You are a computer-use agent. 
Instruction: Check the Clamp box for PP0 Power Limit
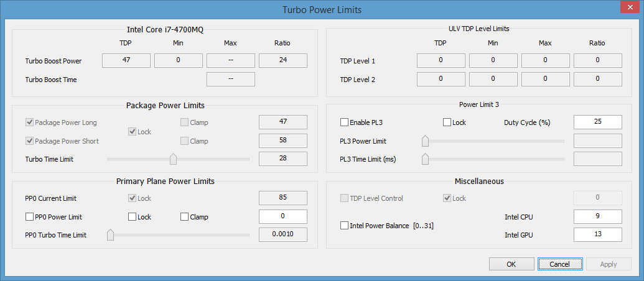point(184,216)
